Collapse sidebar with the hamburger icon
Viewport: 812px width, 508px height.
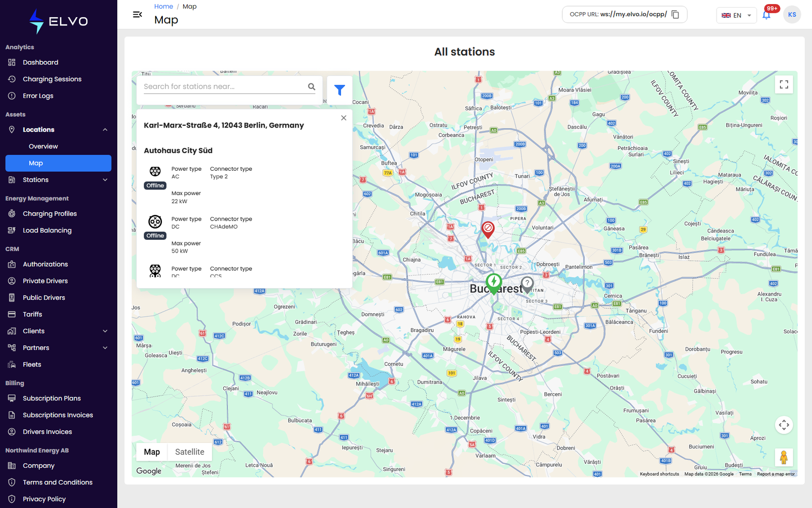coord(138,14)
